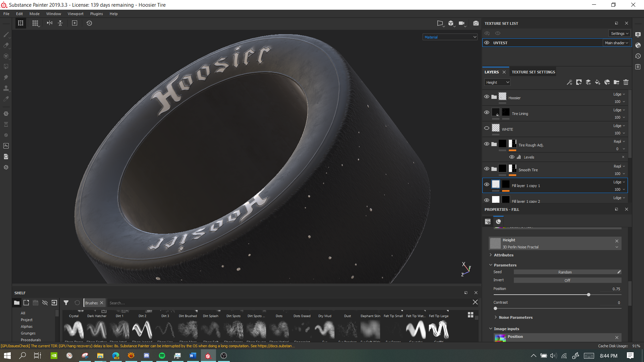Toggle symmetry in top toolbar
The width and height of the screenshot is (644, 362).
point(50,23)
